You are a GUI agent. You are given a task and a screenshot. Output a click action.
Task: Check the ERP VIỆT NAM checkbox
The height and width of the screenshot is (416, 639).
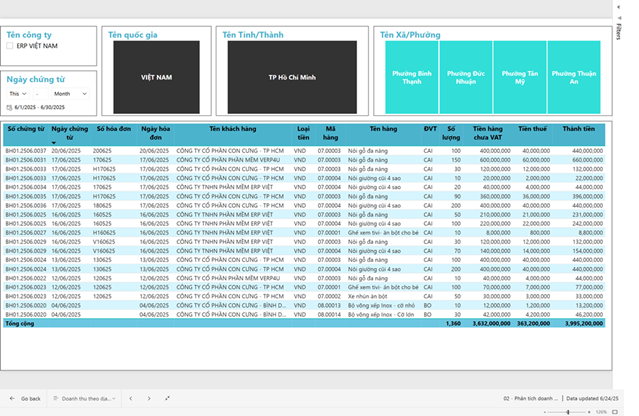pos(11,46)
